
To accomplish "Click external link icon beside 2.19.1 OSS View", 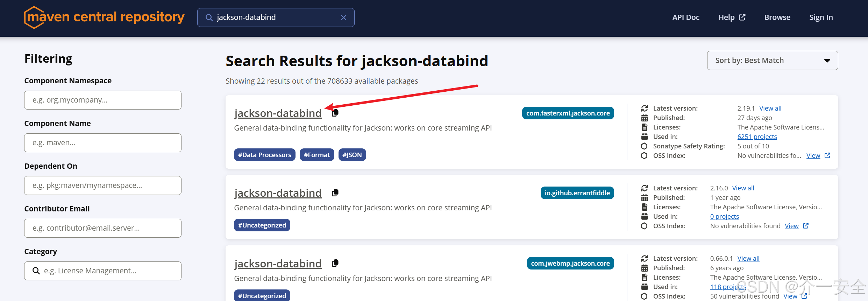I will coord(827,155).
